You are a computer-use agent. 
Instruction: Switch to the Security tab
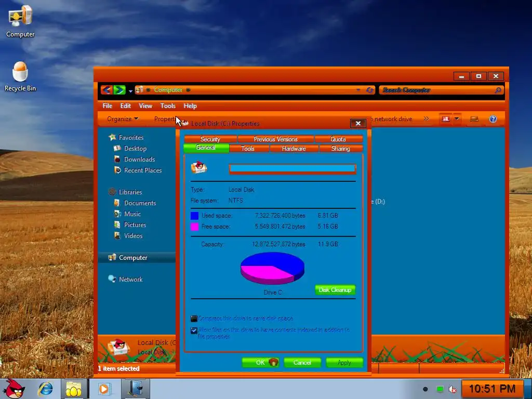point(210,139)
